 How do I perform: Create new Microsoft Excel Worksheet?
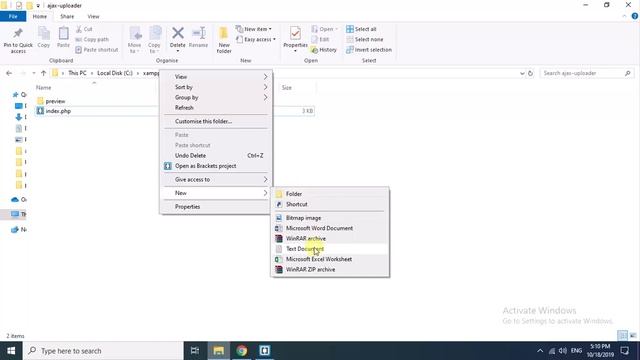point(330,259)
